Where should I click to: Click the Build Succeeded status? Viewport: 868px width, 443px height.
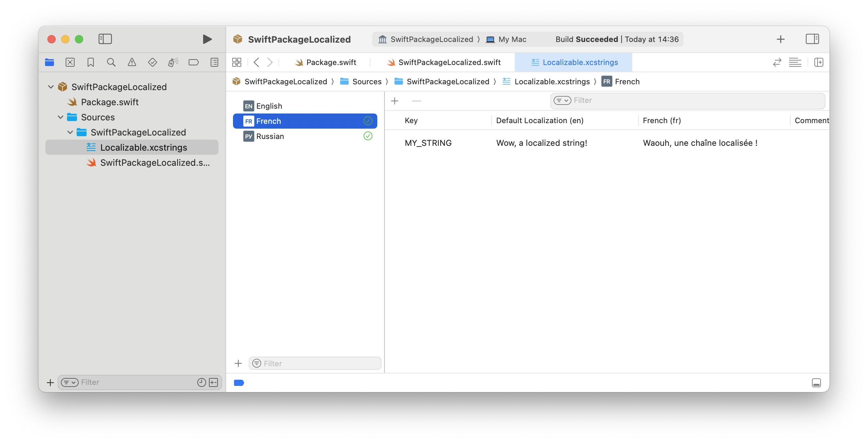point(617,39)
